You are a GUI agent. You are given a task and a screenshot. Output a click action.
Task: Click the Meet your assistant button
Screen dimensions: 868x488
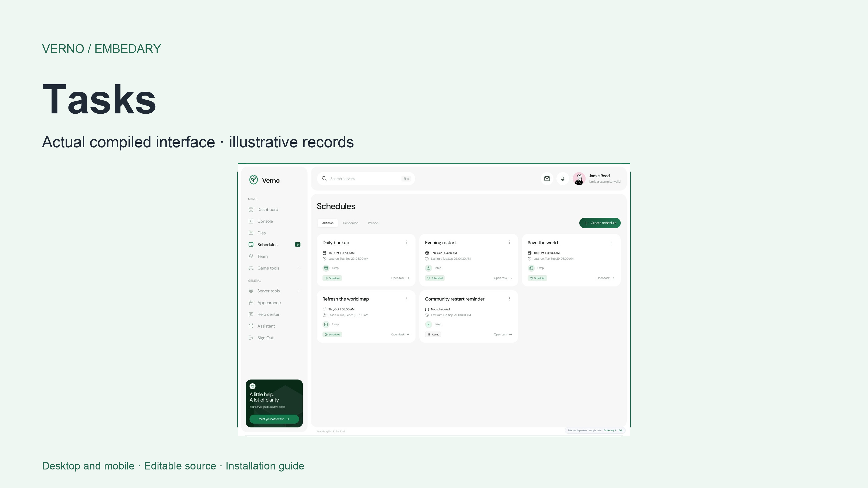(x=274, y=419)
